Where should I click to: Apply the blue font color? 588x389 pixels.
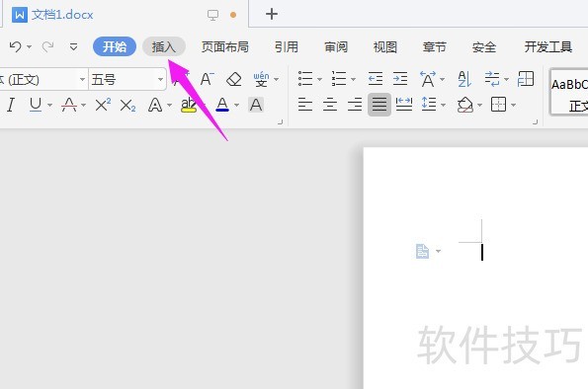coord(222,105)
